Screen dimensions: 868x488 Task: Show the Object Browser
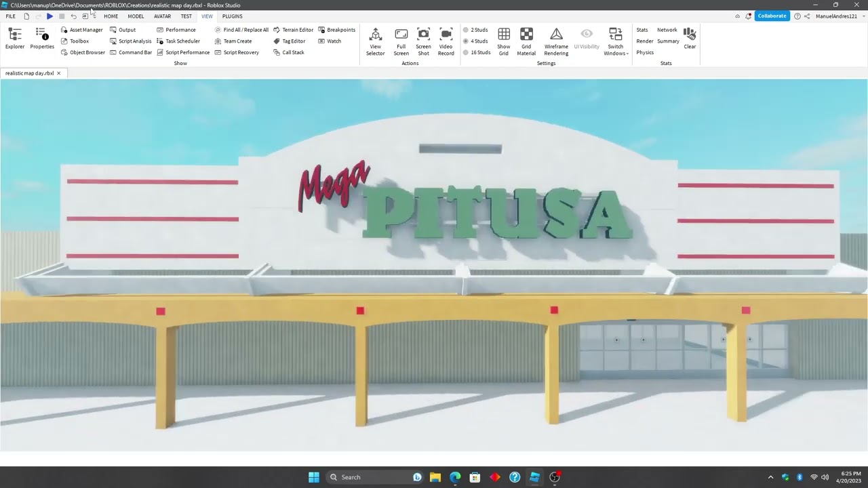click(83, 52)
